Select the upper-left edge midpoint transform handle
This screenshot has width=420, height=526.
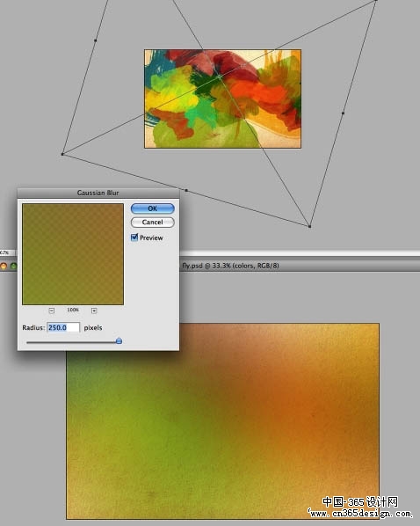coord(96,40)
